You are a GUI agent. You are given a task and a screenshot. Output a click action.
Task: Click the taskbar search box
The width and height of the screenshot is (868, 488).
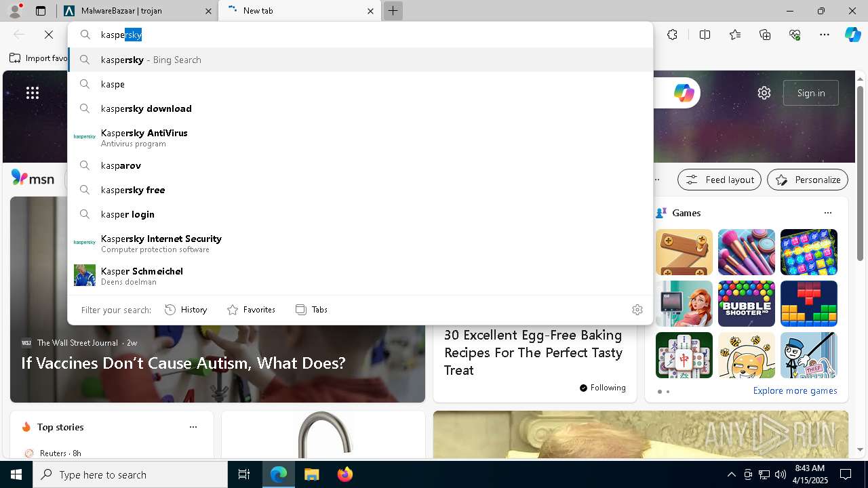pos(130,474)
